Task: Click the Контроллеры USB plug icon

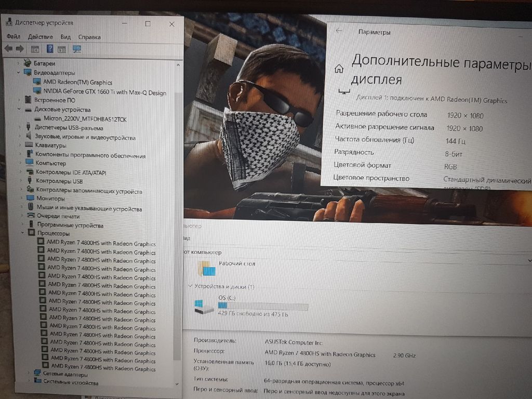Action: pos(30,180)
